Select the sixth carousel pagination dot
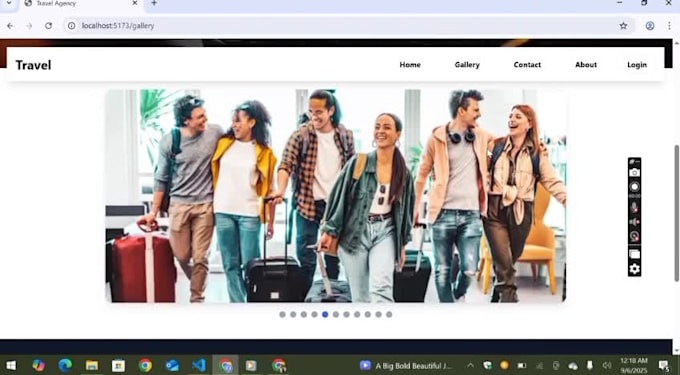Image resolution: width=680 pixels, height=375 pixels. (336, 314)
